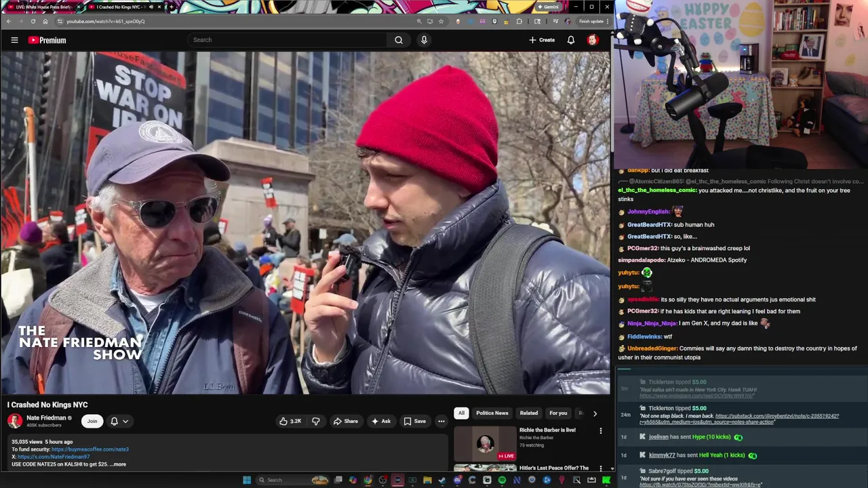Go to YouTube Premium home logo
The width and height of the screenshot is (868, 488).
47,40
